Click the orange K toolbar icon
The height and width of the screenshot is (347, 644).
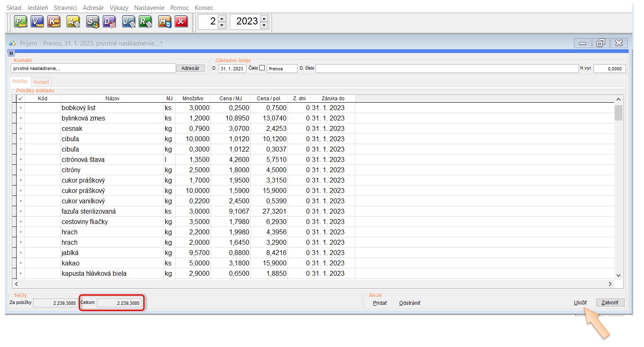[x=54, y=22]
